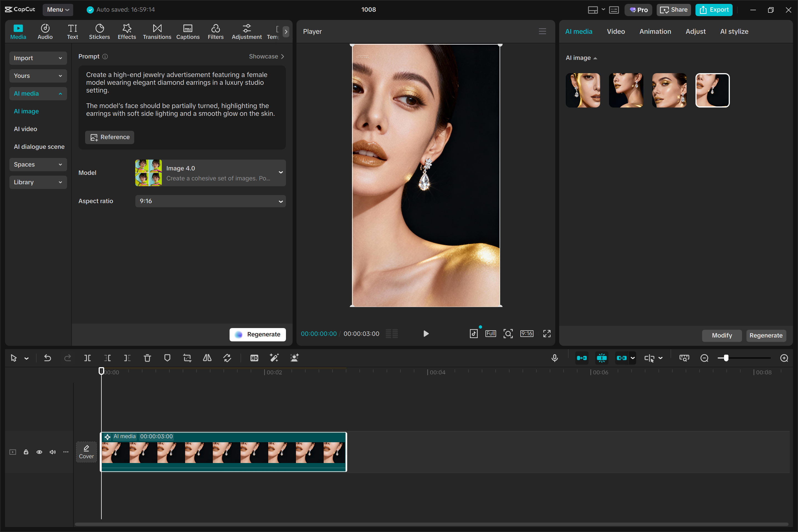Click the Regenerate button
Screen dimensions: 798x532
(x=257, y=334)
